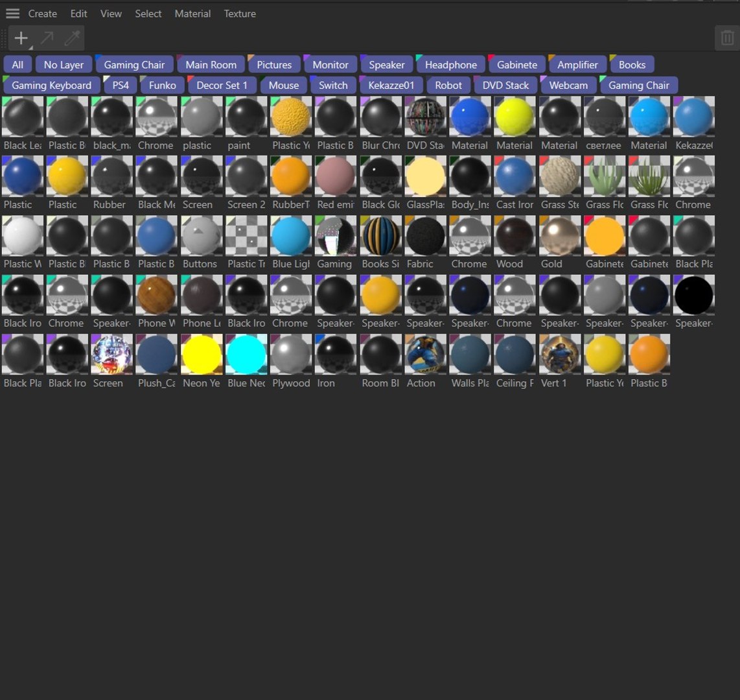This screenshot has height=700, width=740.
Task: Select the Gold material sphere
Action: pyautogui.click(x=560, y=235)
